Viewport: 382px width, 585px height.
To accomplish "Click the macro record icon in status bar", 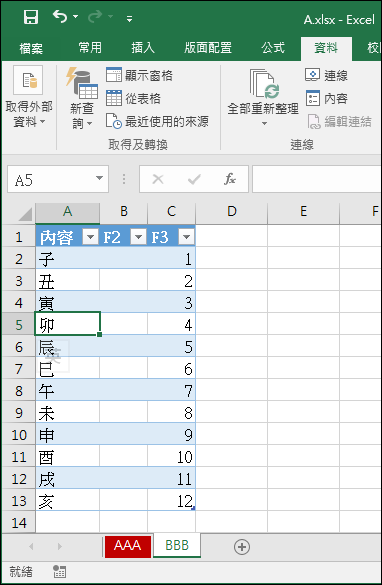I will tap(59, 571).
